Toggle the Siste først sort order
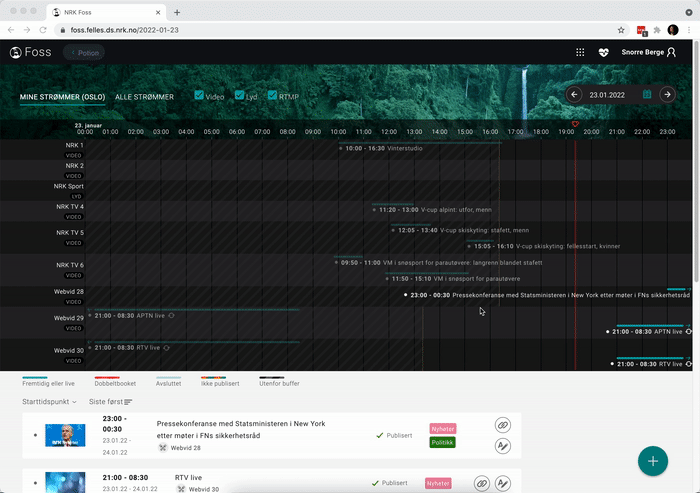 tap(110, 401)
